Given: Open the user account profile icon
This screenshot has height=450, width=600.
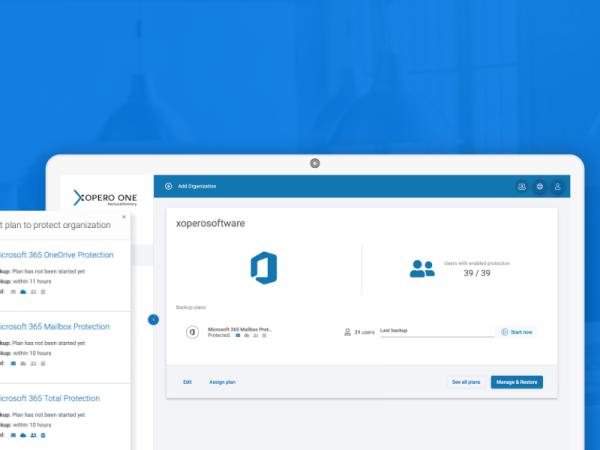Looking at the screenshot, I should click(x=558, y=186).
